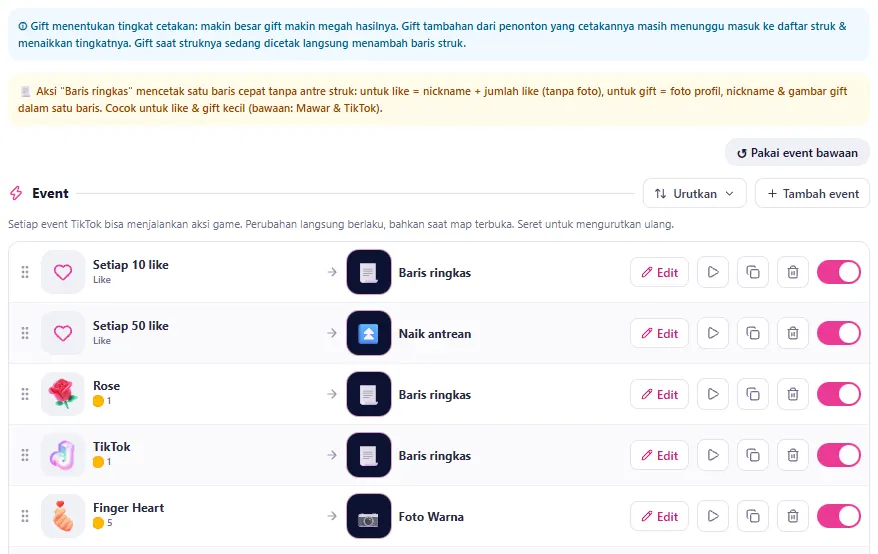Viewport: 878px width, 554px height.
Task: Click drag handle of Setiap 10 like row
Action: pos(25,272)
